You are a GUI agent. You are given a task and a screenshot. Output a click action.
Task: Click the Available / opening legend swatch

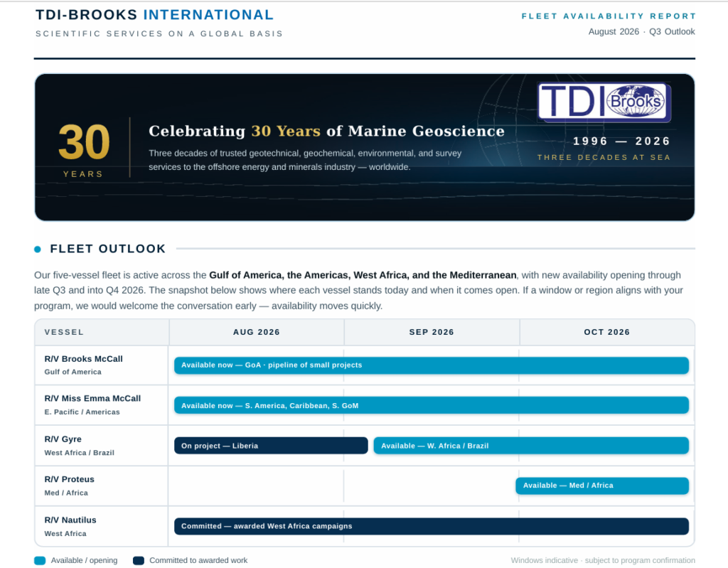(40, 561)
